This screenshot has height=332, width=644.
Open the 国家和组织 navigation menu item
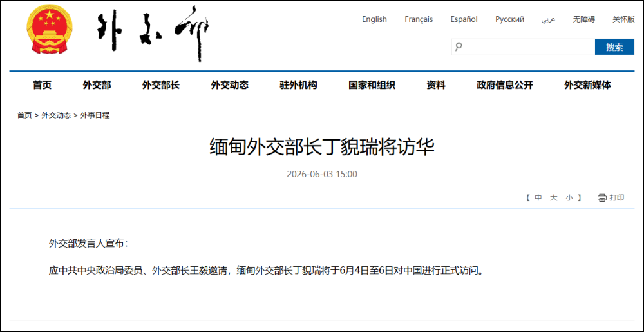click(372, 85)
